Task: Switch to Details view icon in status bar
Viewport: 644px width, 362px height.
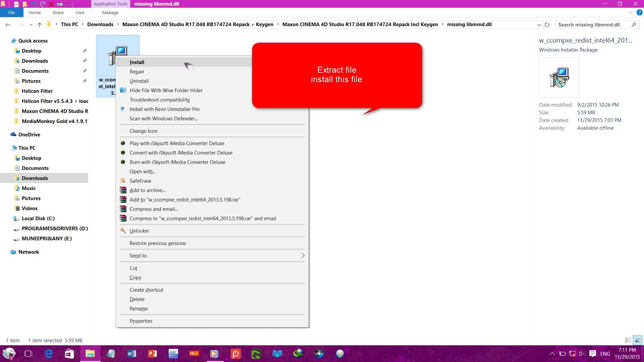Action: (x=628, y=340)
